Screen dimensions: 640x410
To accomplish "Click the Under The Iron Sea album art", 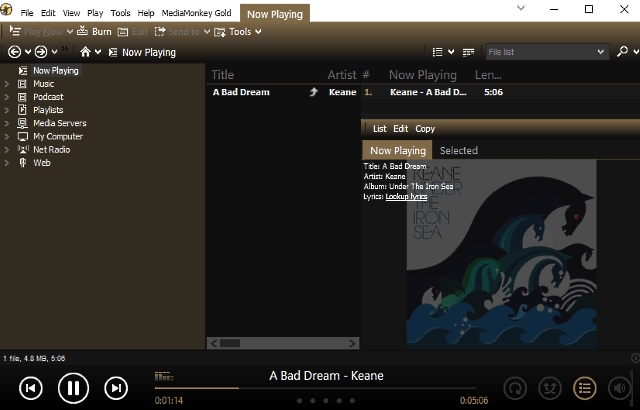I will [502, 255].
